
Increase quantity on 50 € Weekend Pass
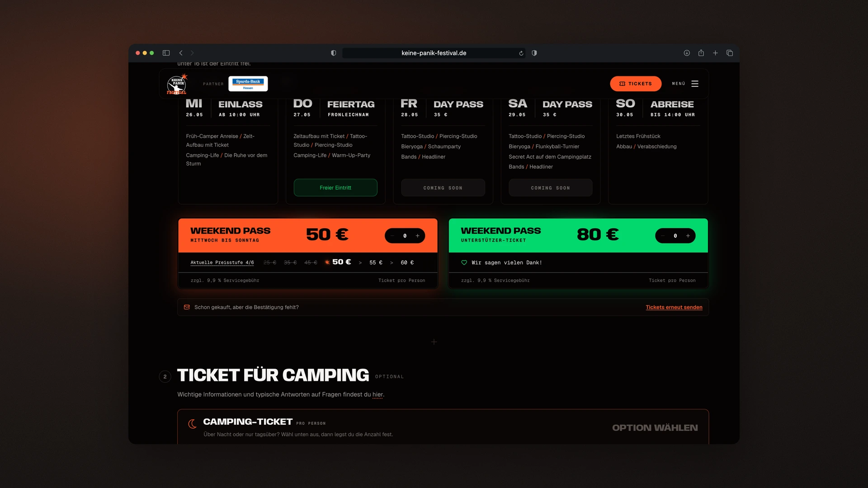pyautogui.click(x=418, y=236)
